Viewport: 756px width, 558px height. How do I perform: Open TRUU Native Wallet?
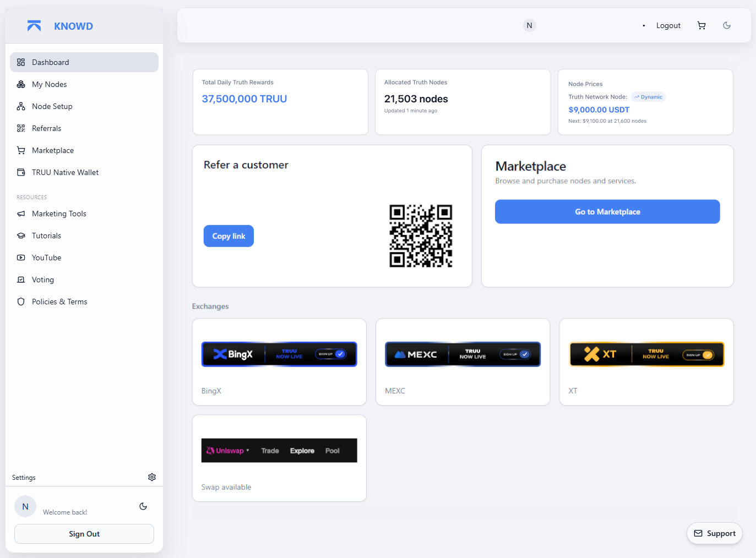[x=84, y=172]
